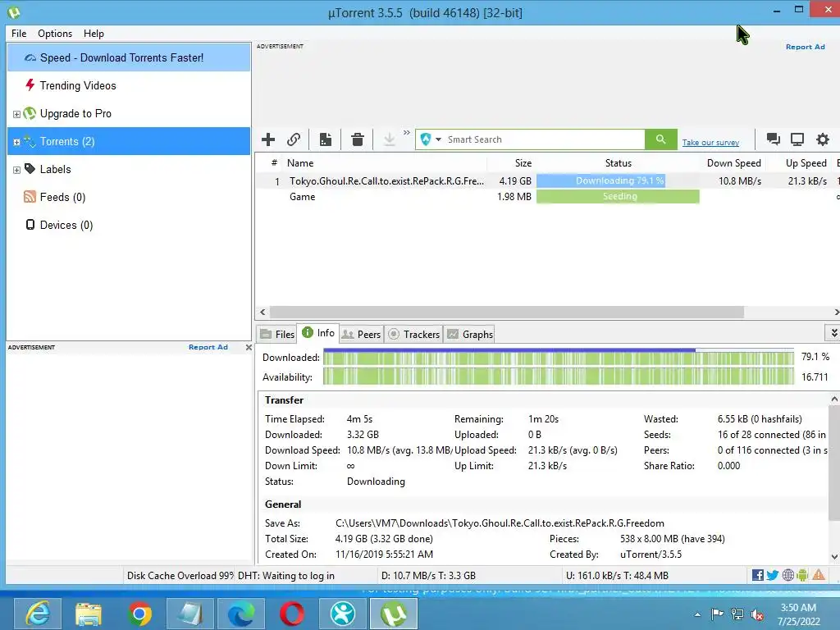This screenshot has height=630, width=840.
Task: Open Google Chrome from the taskbar
Action: (x=139, y=614)
